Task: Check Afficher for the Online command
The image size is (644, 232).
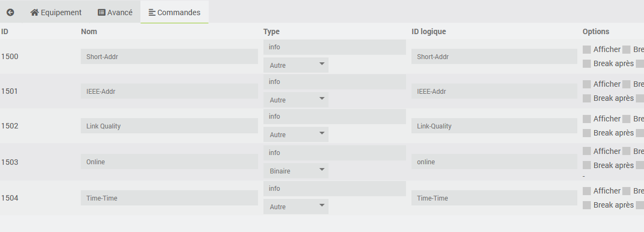Action: [x=587, y=151]
